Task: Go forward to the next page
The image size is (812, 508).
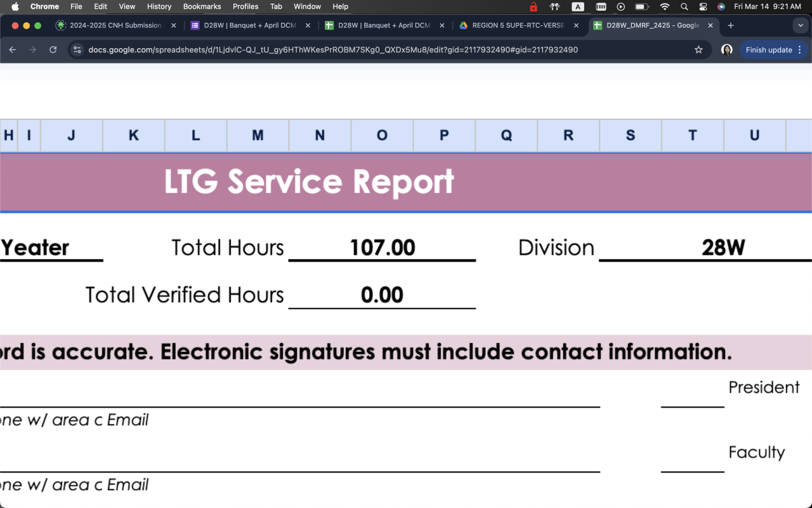Action: (x=33, y=50)
